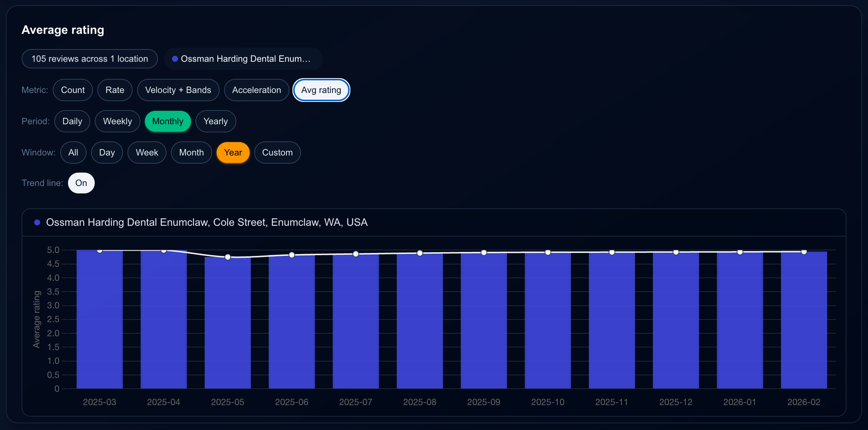Select the Monthly period
Screen dimensions: 868x430
168,121
